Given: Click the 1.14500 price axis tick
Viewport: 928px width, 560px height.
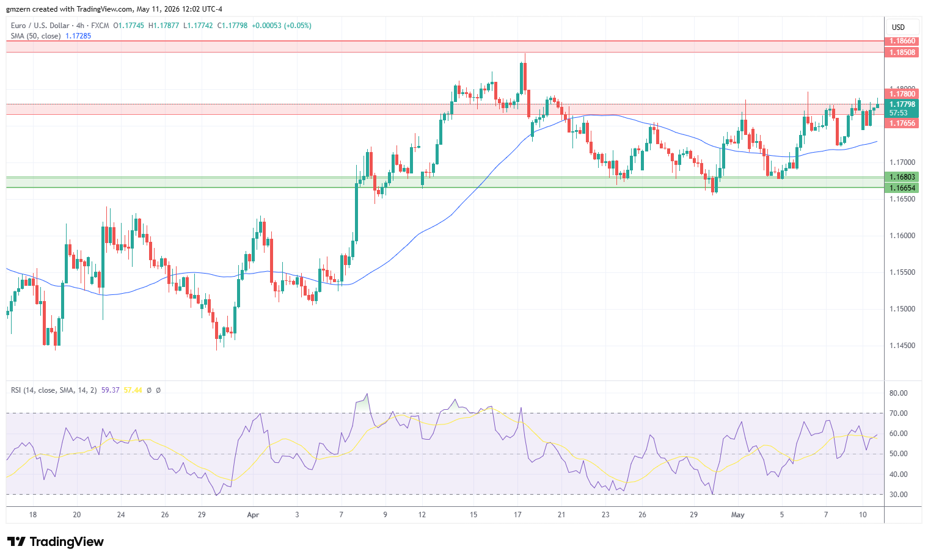Looking at the screenshot, I should click(902, 346).
